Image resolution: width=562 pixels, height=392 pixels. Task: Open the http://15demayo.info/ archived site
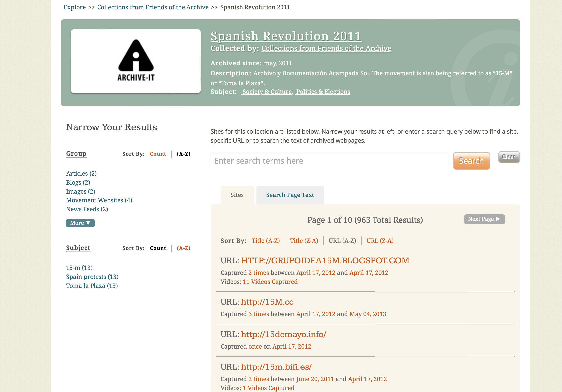(x=283, y=334)
